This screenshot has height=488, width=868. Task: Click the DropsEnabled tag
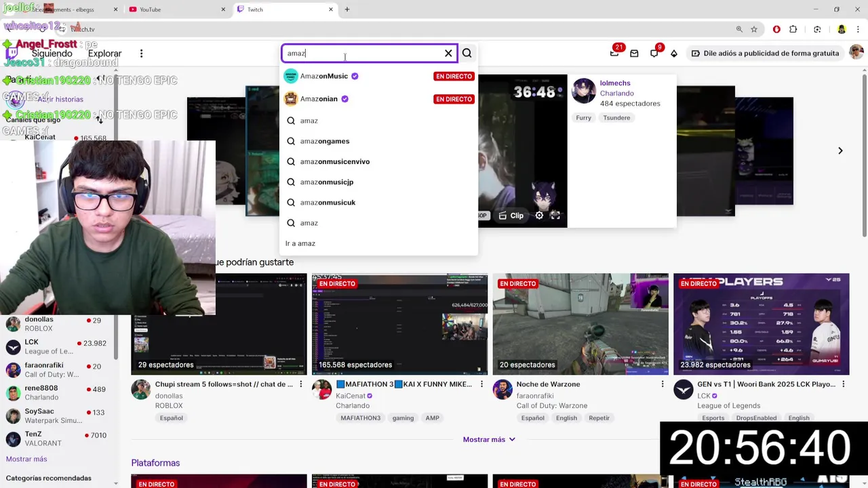[756, 418]
